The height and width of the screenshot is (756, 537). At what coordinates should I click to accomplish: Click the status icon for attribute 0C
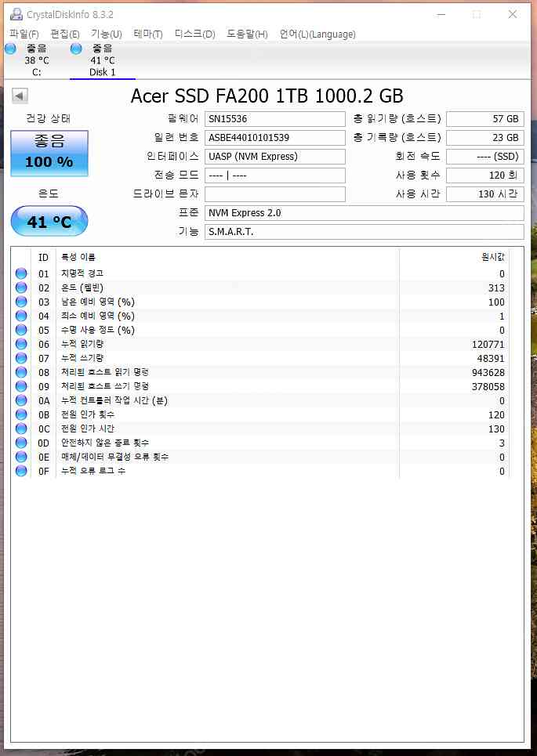coord(21,429)
